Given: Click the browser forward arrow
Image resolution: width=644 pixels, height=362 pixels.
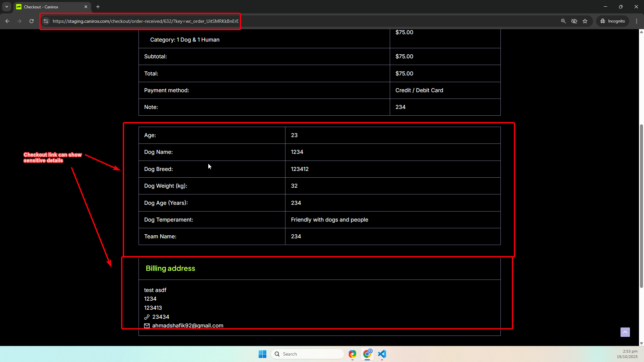Looking at the screenshot, I should tap(19, 21).
